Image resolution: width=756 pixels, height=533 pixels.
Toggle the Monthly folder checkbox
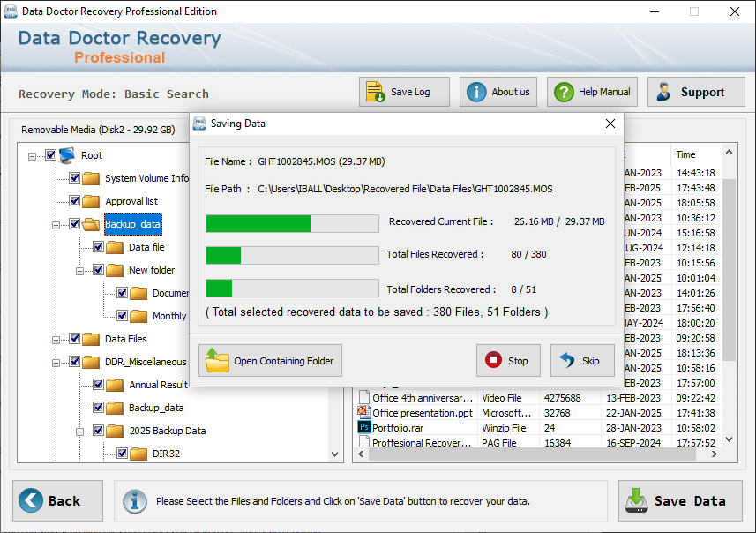coord(122,315)
